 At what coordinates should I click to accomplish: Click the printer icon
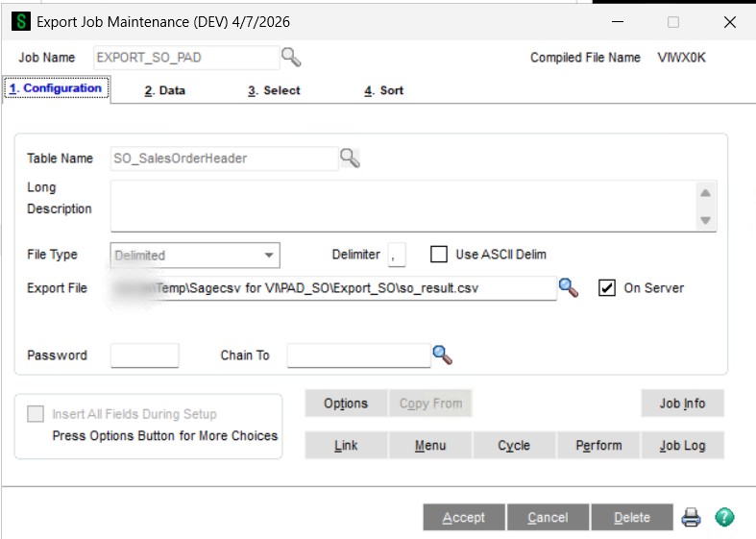click(x=691, y=517)
